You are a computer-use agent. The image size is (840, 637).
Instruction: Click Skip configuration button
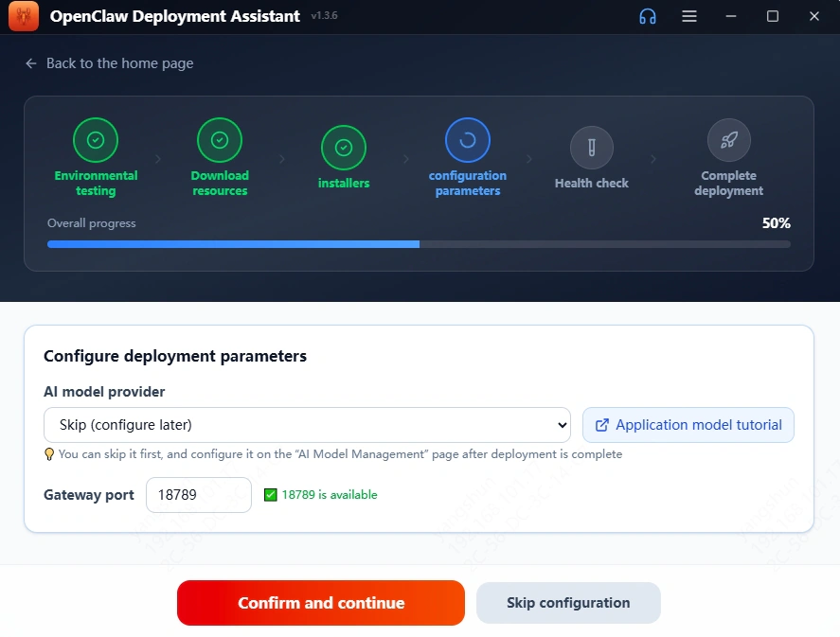pyautogui.click(x=568, y=603)
